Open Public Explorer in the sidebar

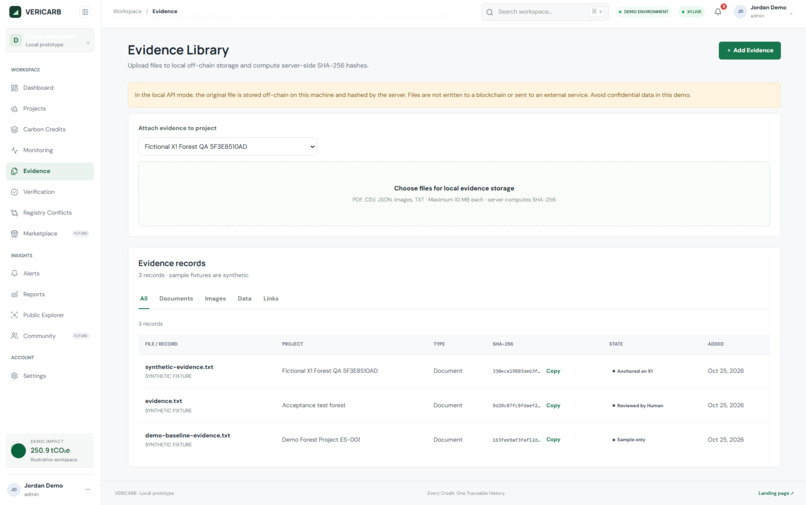[x=50, y=315]
